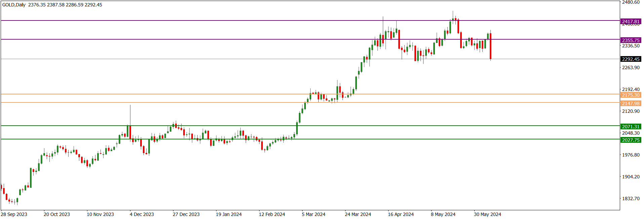Click the 20 Oct 2023 date label
The height and width of the screenshot is (219, 644).
click(57, 214)
